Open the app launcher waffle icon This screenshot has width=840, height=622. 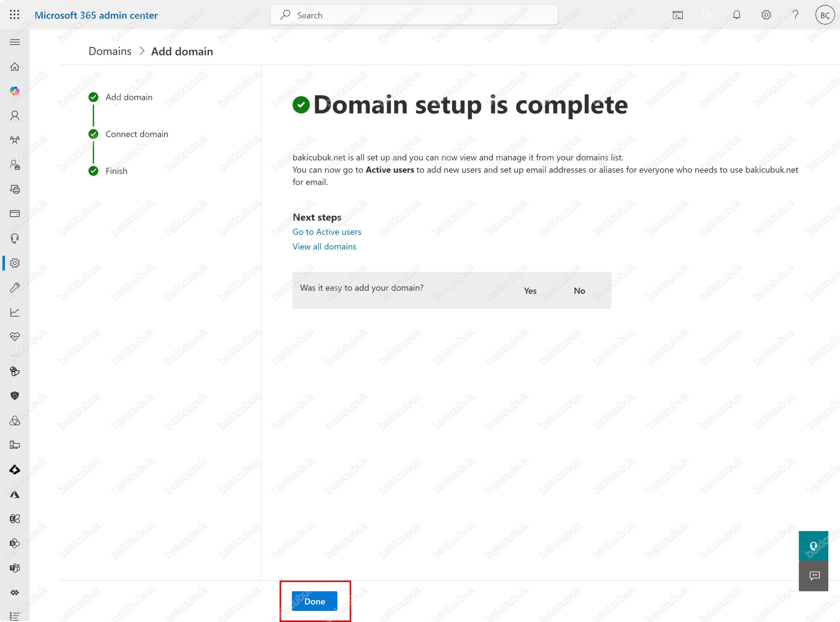point(14,15)
